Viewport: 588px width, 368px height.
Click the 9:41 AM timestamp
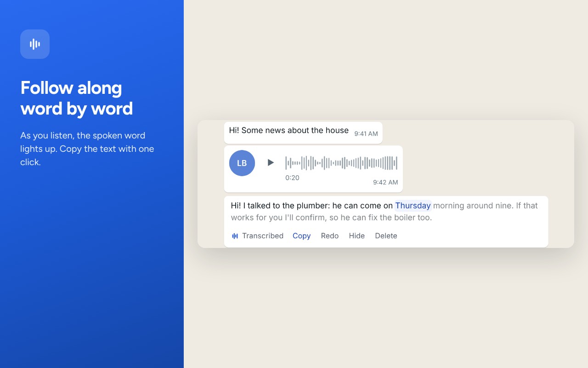pyautogui.click(x=366, y=134)
